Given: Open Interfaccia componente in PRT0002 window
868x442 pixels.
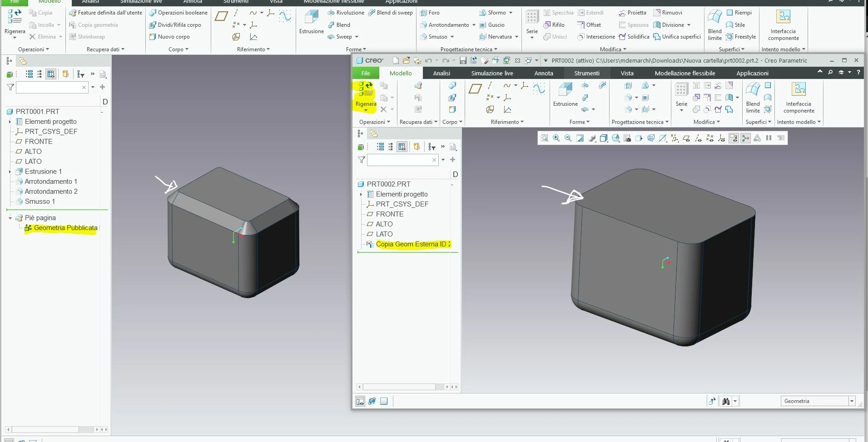Looking at the screenshot, I should [799, 98].
